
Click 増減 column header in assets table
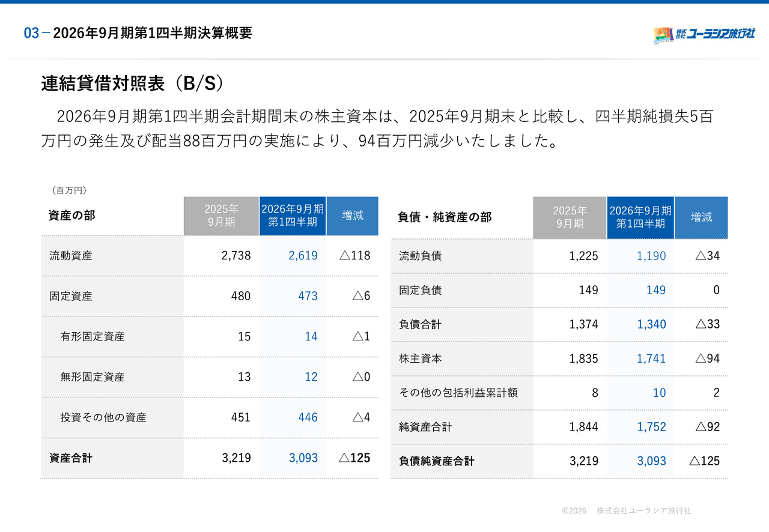[x=353, y=216]
